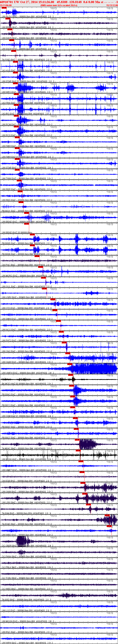Select the 'UW WRD EHZ' station label
The height and width of the screenshot is (644, 118).
9,535
